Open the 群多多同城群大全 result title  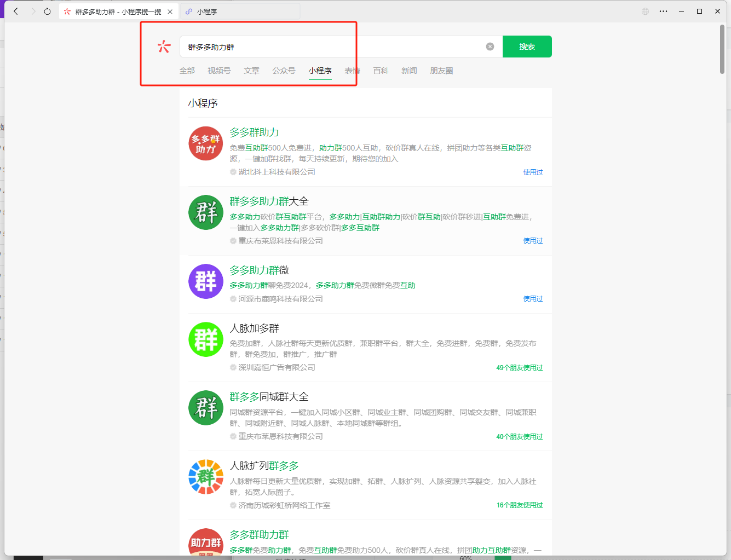(x=269, y=397)
